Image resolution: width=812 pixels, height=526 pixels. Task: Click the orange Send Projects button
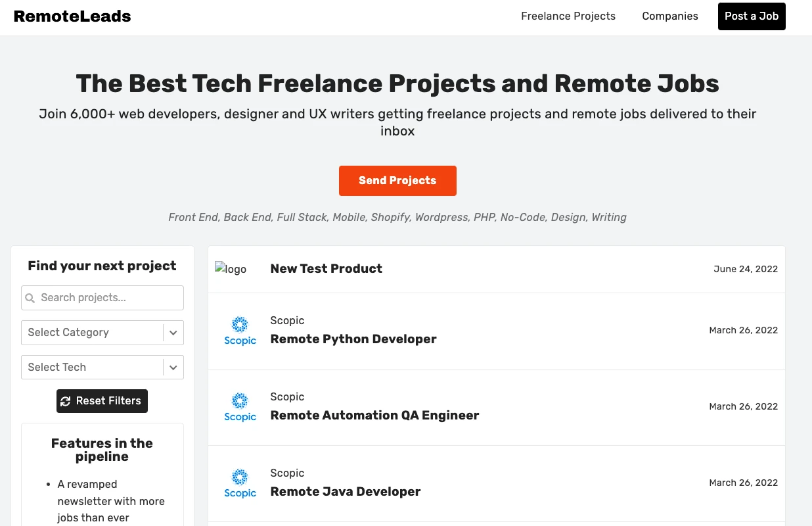(397, 181)
